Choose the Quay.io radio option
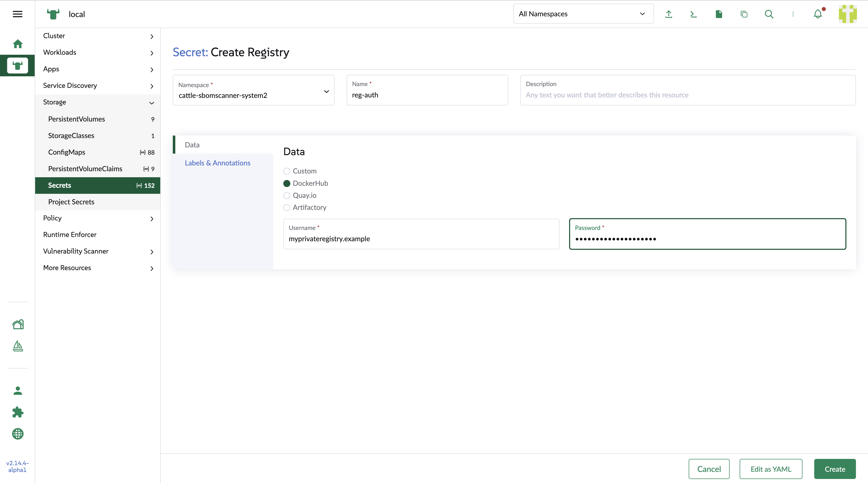Viewport: 868px width, 483px height. 287,195
